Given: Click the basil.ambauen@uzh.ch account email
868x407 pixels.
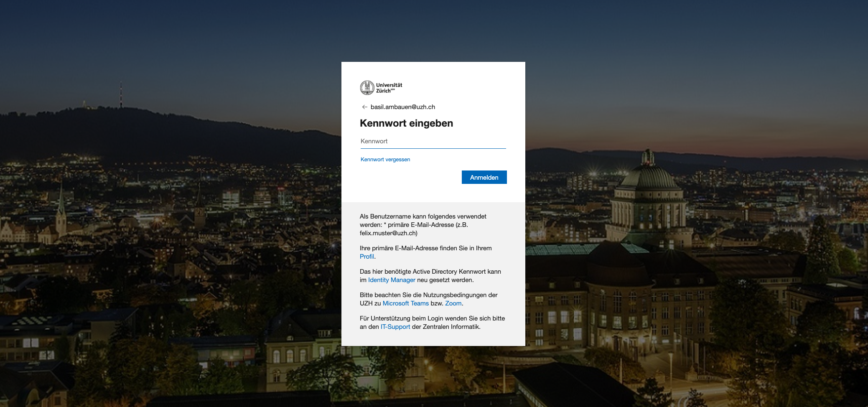Looking at the screenshot, I should [x=402, y=107].
